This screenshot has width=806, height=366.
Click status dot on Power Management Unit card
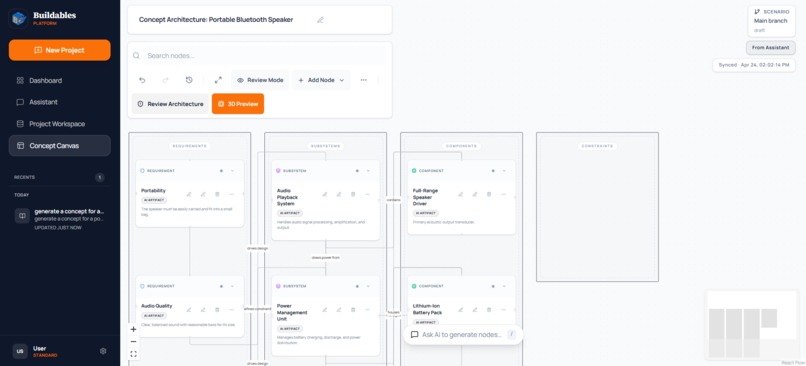[357, 286]
